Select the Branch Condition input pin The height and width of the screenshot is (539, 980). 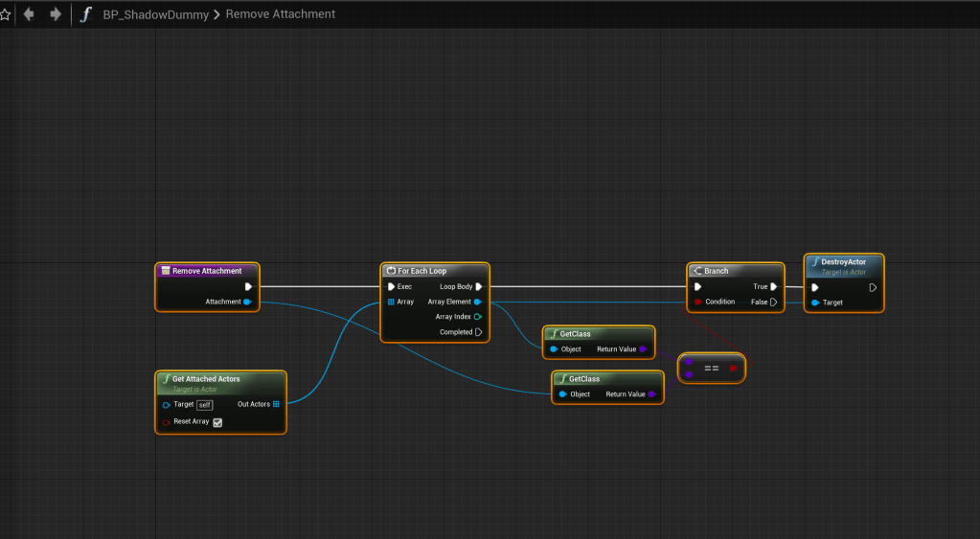click(x=697, y=302)
